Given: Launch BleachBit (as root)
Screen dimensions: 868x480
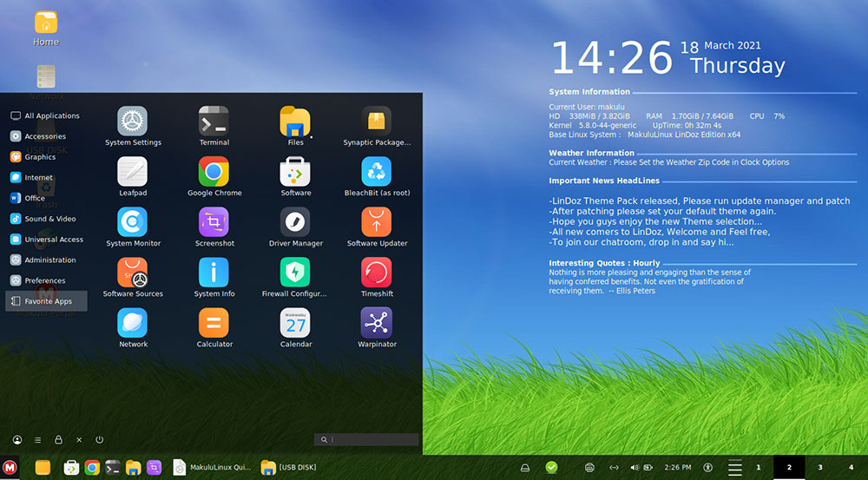Looking at the screenshot, I should pos(377,176).
